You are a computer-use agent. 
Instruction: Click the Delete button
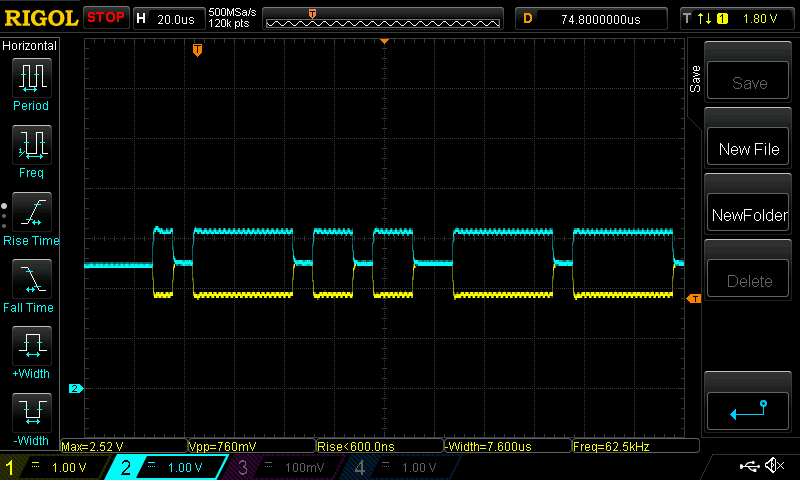click(x=747, y=279)
